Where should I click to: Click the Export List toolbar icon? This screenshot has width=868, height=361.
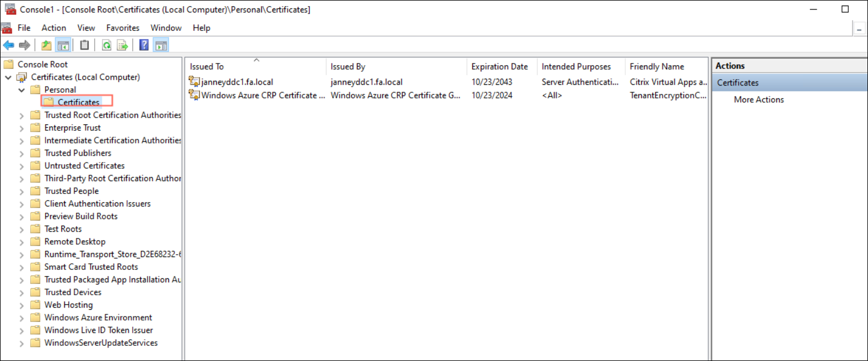pyautogui.click(x=122, y=46)
